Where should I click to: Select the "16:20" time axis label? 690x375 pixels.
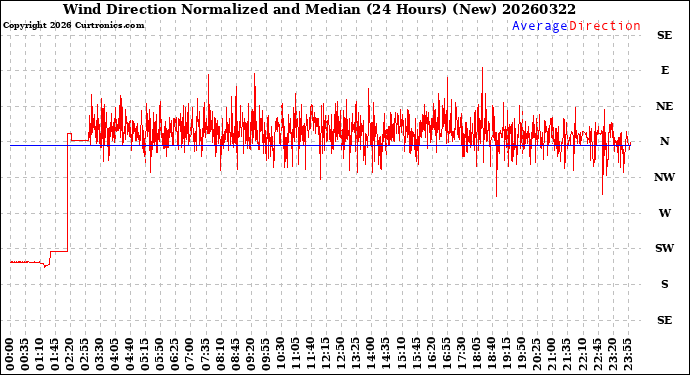[430, 354]
